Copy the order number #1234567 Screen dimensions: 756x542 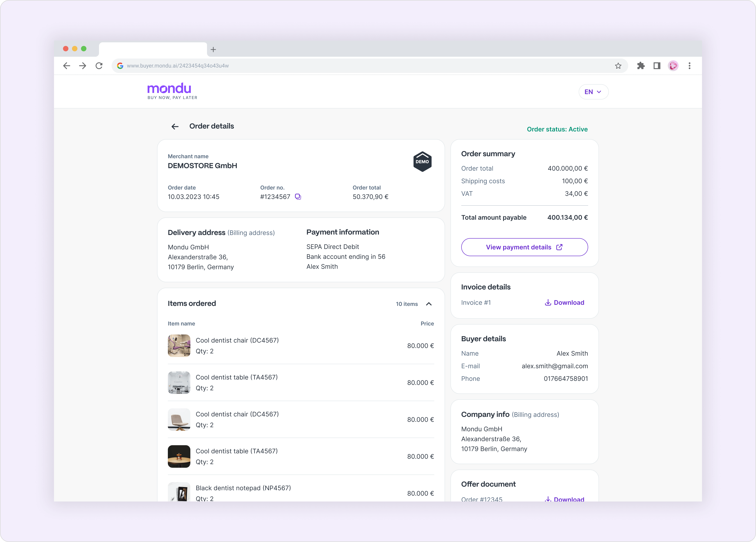click(x=298, y=197)
